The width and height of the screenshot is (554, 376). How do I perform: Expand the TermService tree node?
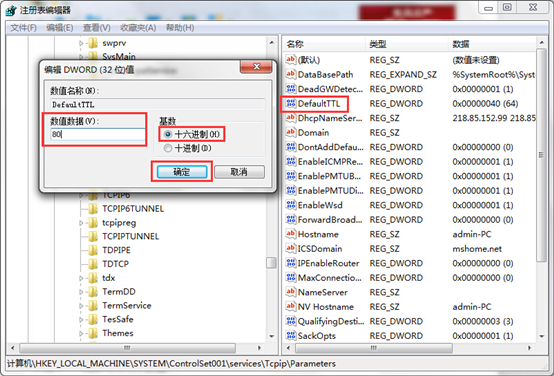pyautogui.click(x=81, y=305)
